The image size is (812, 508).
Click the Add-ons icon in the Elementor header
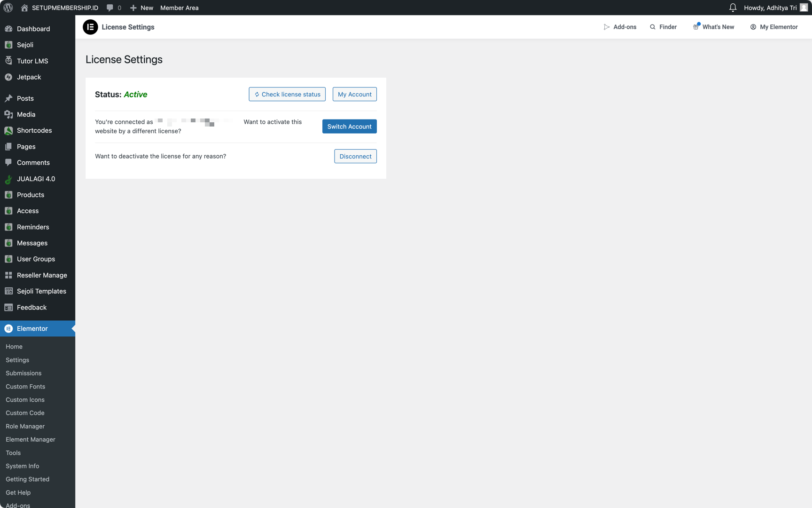click(x=607, y=27)
